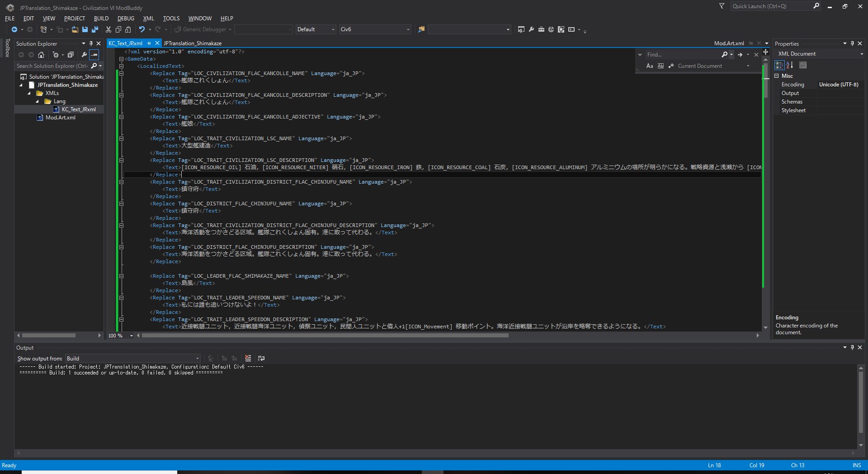This screenshot has width=868, height=474.
Task: Toggle Word Wrap in Output panel
Action: (261, 358)
